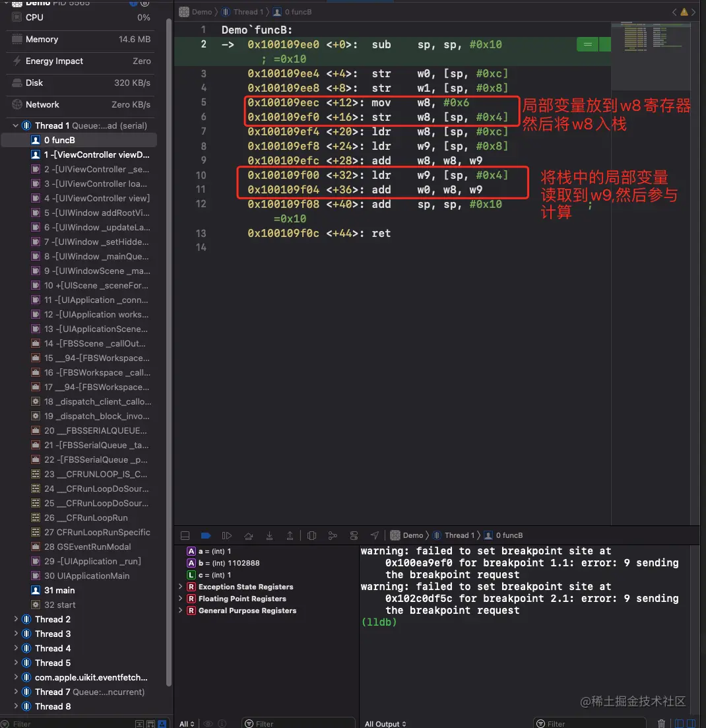Show variables view pane toggle

tap(679, 723)
